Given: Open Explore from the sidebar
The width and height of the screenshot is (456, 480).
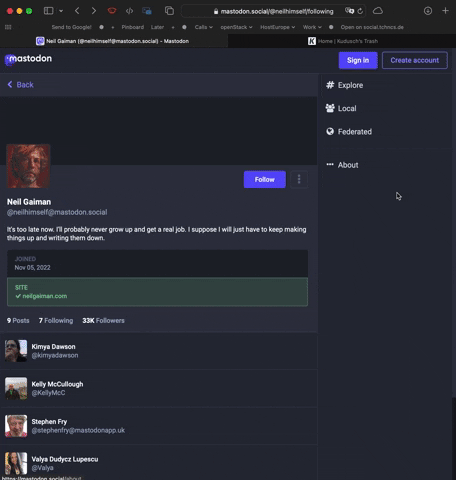Looking at the screenshot, I should click(x=344, y=85).
